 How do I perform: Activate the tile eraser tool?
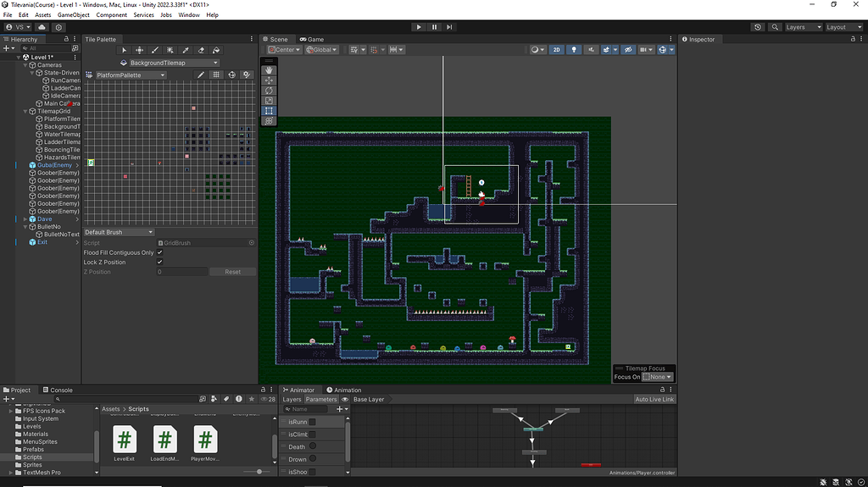(201, 50)
